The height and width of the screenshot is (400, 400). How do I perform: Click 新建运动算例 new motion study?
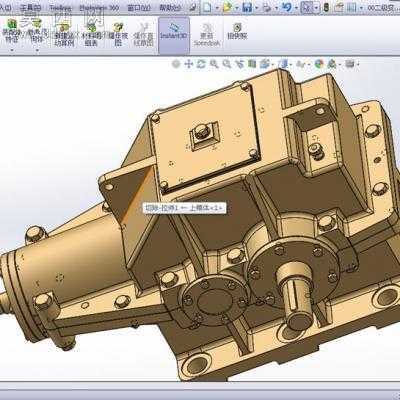point(64,33)
